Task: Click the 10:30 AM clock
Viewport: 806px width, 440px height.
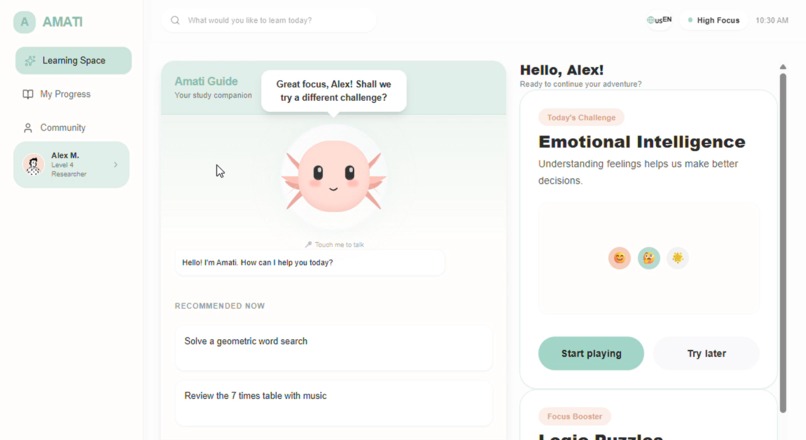Action: click(772, 21)
